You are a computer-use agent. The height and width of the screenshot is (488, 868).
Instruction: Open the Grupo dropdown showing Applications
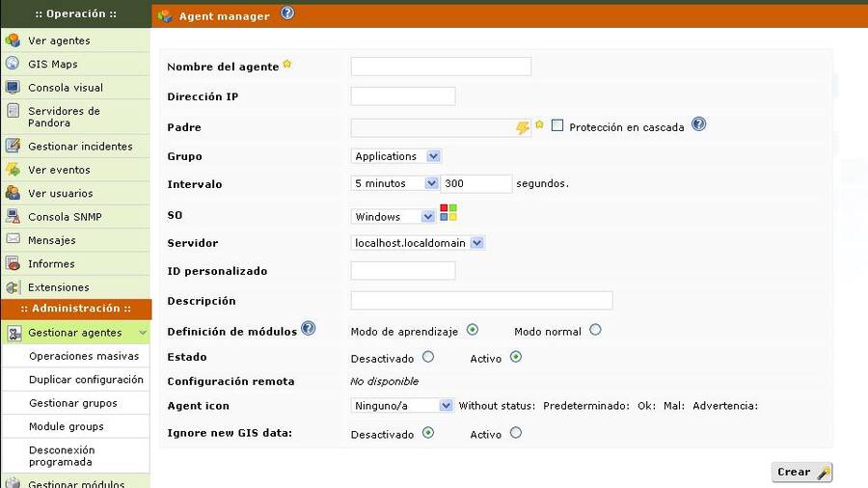pyautogui.click(x=396, y=156)
